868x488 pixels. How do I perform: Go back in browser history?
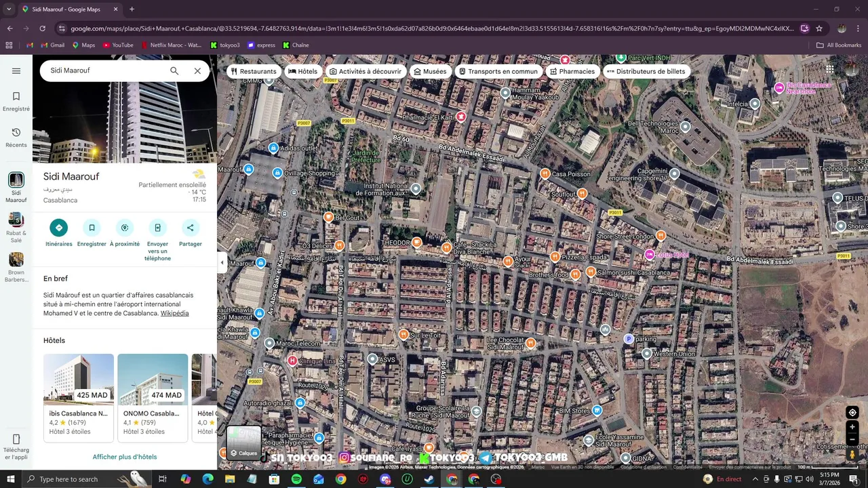9,28
